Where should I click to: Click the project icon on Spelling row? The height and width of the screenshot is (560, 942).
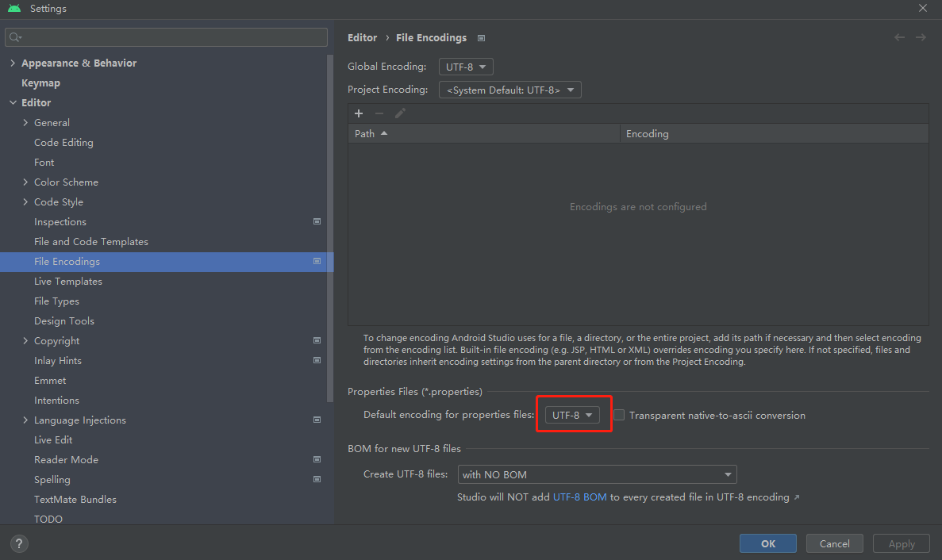click(317, 479)
